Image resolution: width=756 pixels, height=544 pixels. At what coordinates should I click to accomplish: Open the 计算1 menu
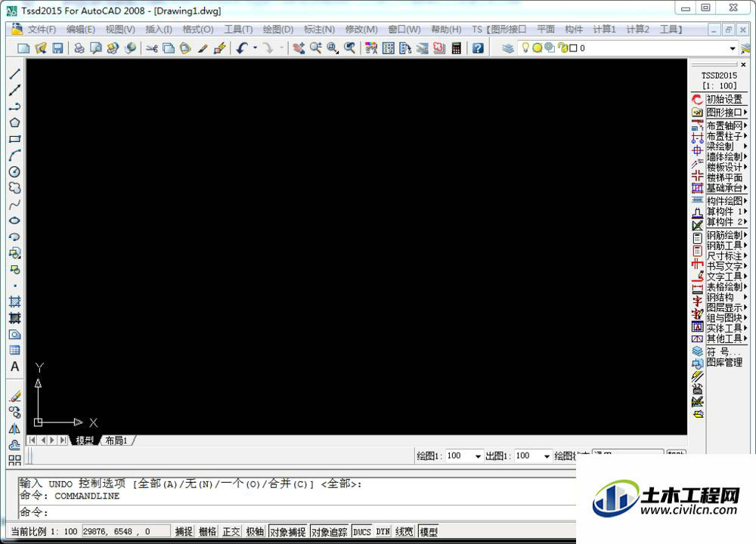pyautogui.click(x=604, y=29)
